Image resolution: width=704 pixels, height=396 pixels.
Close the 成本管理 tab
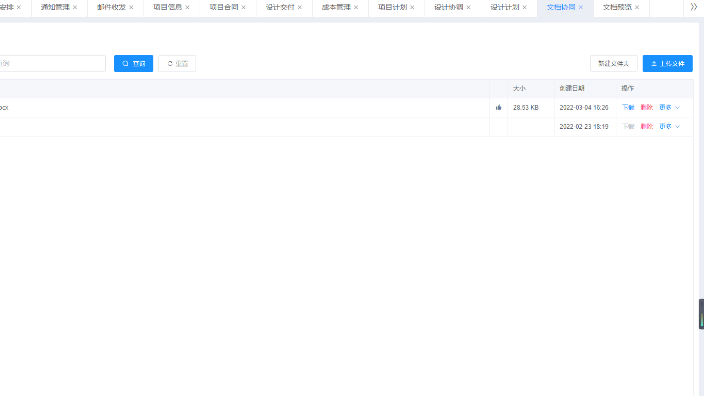pyautogui.click(x=356, y=7)
